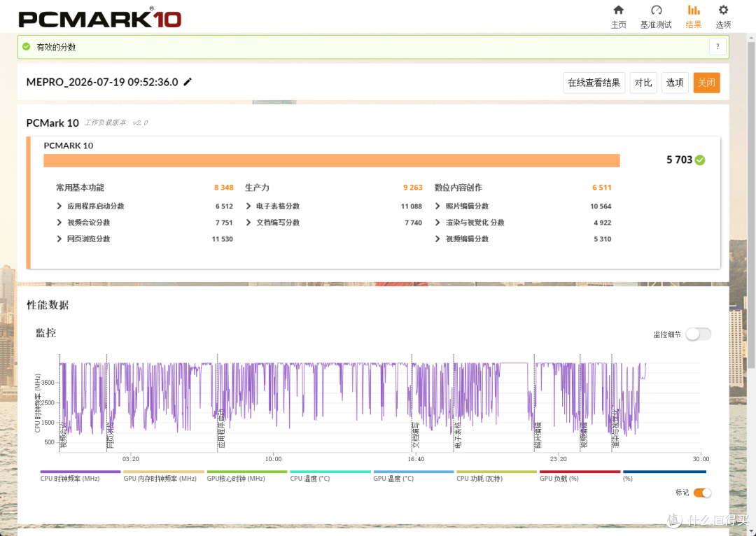
Task: Click the vertical scrollbar thumb
Action: (751, 205)
